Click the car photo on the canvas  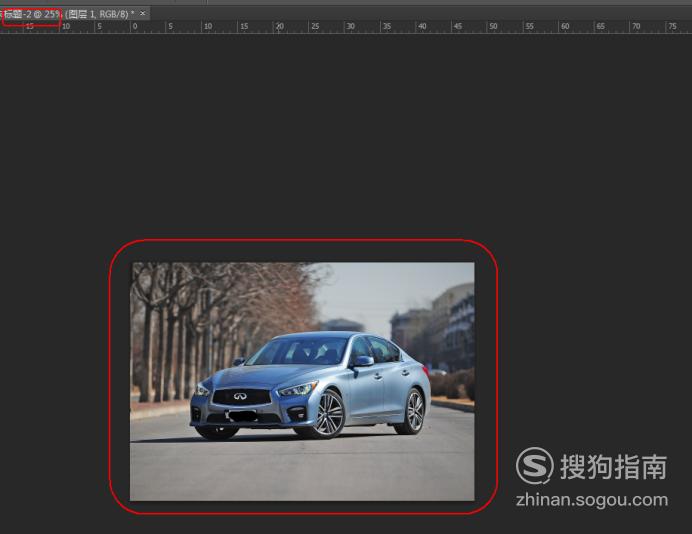pos(302,382)
